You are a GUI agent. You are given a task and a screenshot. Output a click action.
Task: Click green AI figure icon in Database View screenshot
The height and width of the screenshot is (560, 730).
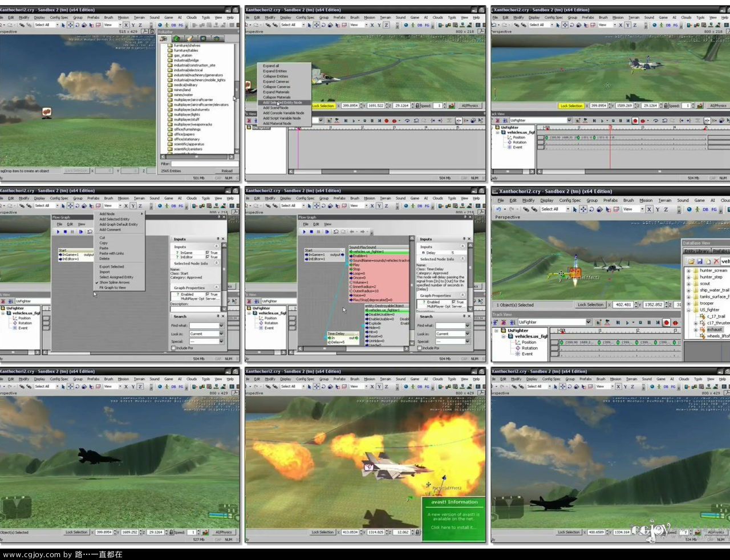point(697,209)
